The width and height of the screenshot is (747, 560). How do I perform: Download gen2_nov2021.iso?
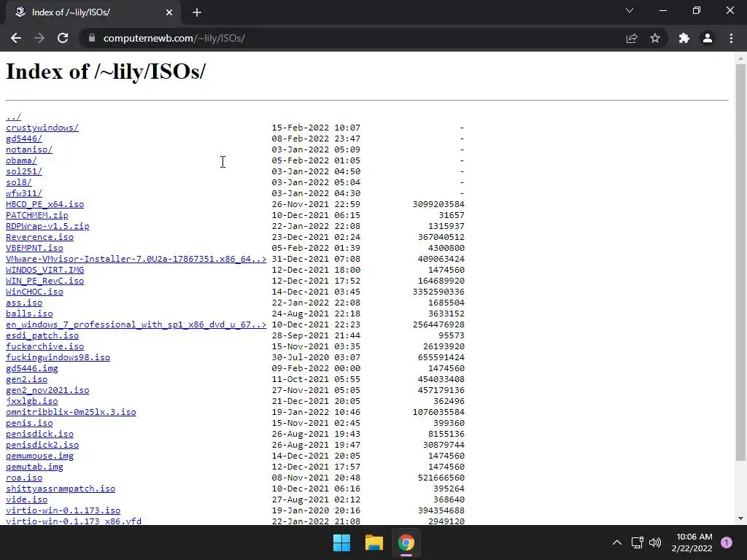click(x=47, y=391)
